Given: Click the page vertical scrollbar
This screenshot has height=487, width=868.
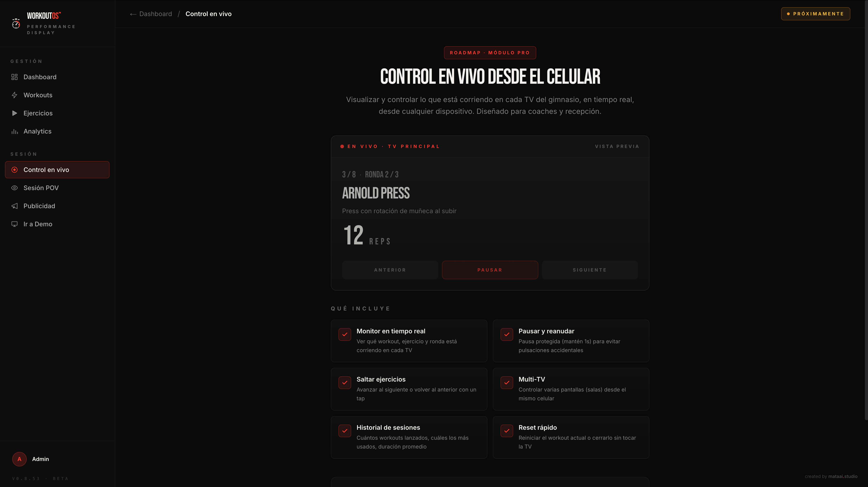Looking at the screenshot, I should point(866,210).
